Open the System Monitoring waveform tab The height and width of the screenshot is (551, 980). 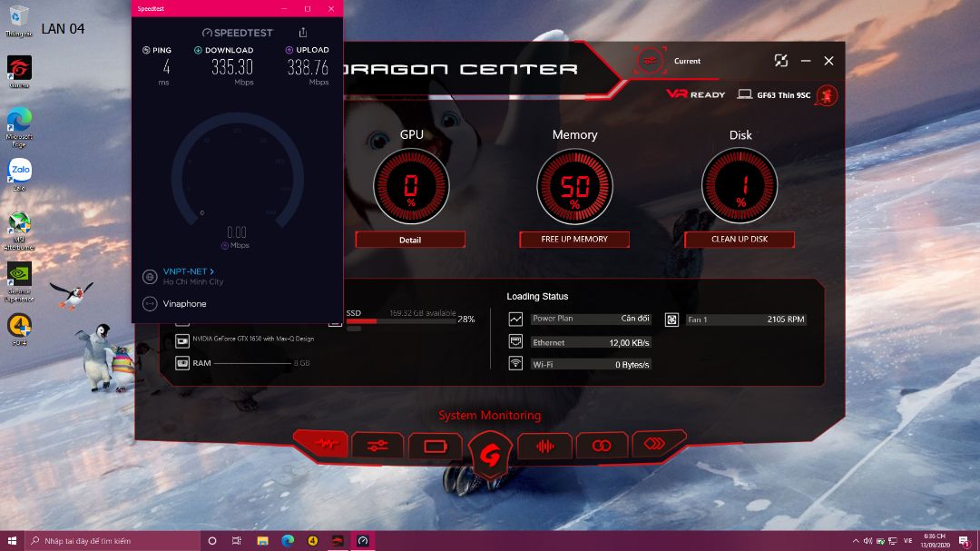[x=319, y=445]
